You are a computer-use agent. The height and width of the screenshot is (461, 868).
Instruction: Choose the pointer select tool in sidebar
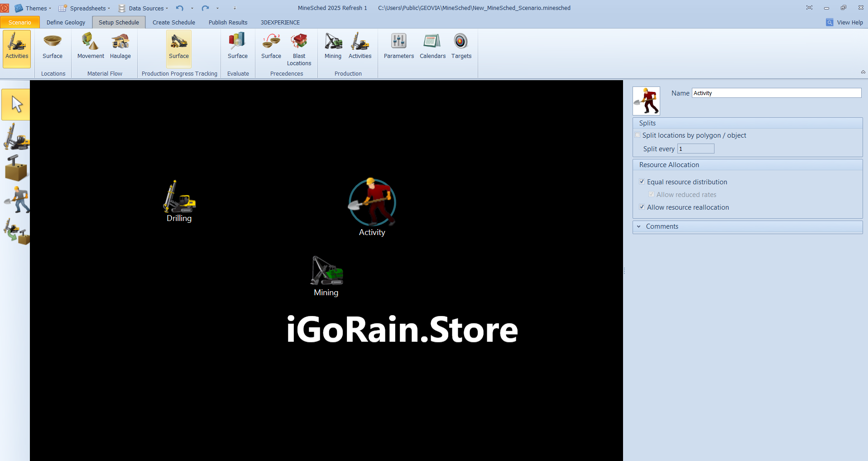[16, 105]
